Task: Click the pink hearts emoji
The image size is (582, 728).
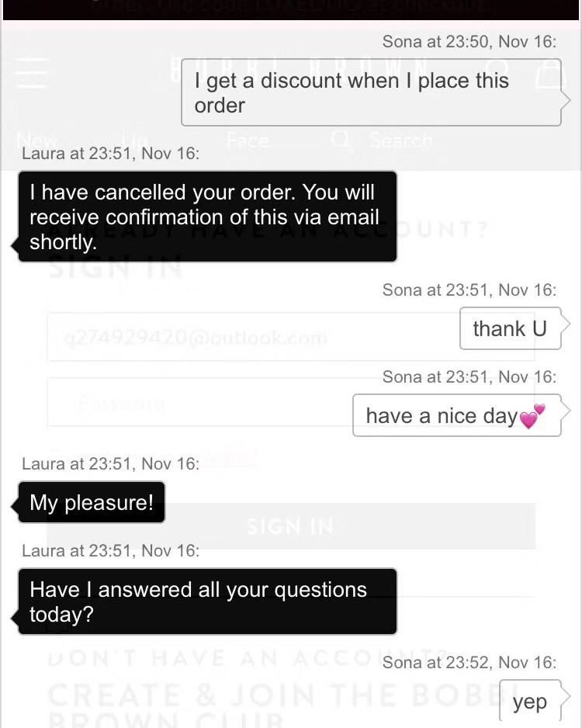Action: tap(532, 417)
